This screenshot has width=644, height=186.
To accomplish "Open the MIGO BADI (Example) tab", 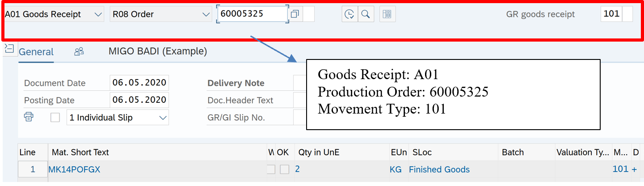I will point(158,51).
